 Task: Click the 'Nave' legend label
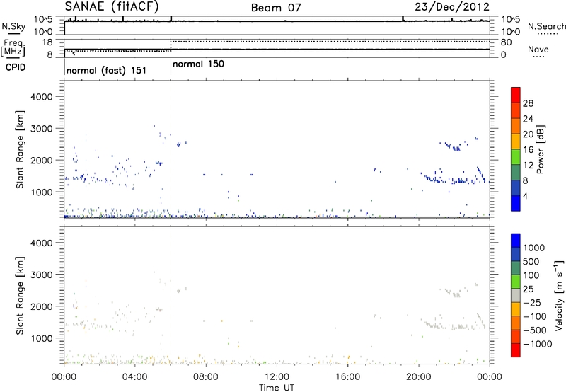(538, 49)
